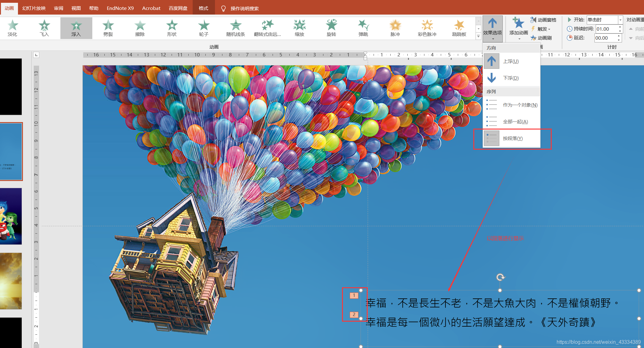Open the 审阅 ribbon tab
The image size is (644, 348).
pos(58,8)
